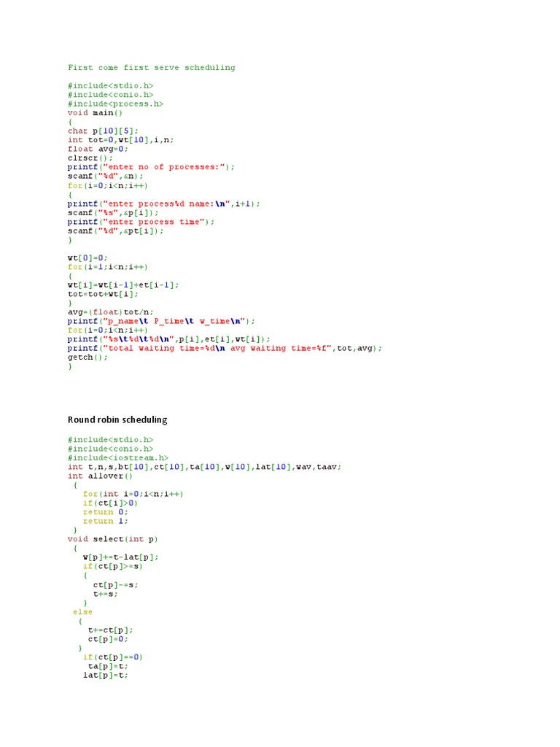Click the line 'return 0;'
Screen dimensions: 560x747
pos(105,512)
